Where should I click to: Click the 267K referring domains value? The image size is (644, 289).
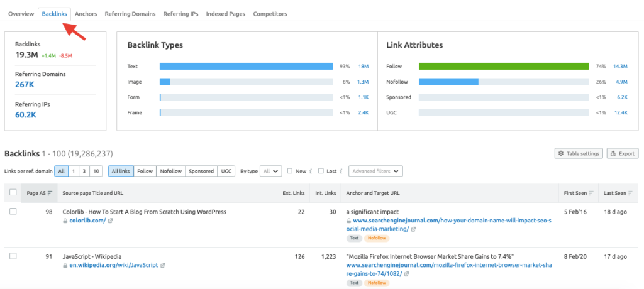25,85
